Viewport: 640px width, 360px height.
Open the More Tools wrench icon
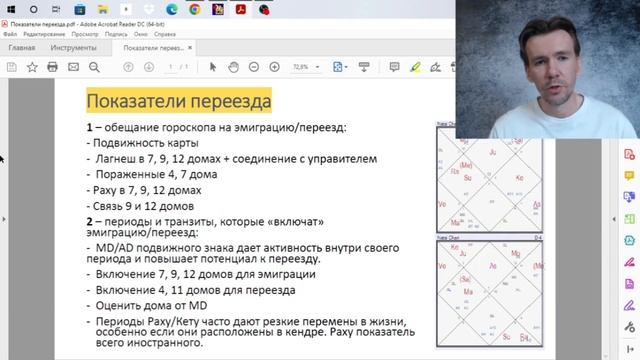tap(629, 327)
